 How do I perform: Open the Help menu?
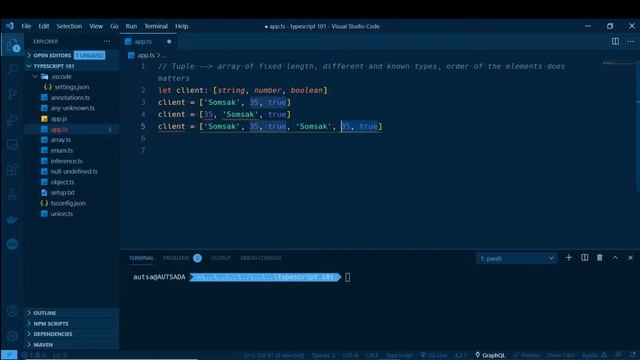(182, 26)
